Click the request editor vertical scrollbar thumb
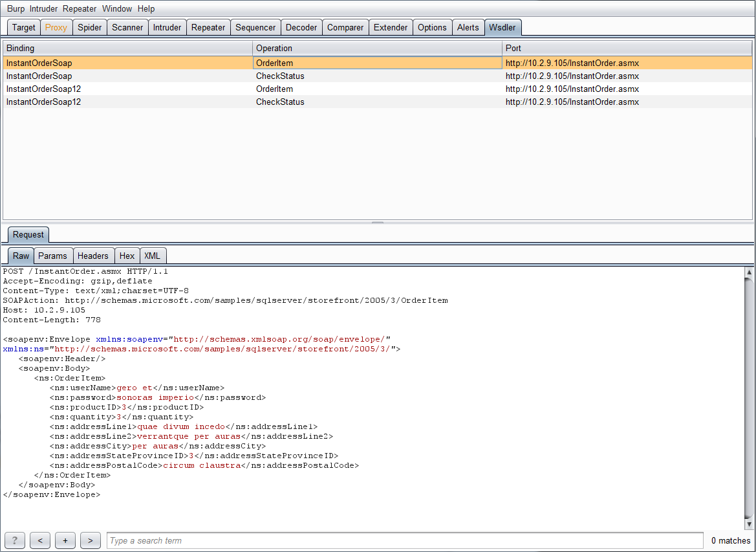 (750, 398)
